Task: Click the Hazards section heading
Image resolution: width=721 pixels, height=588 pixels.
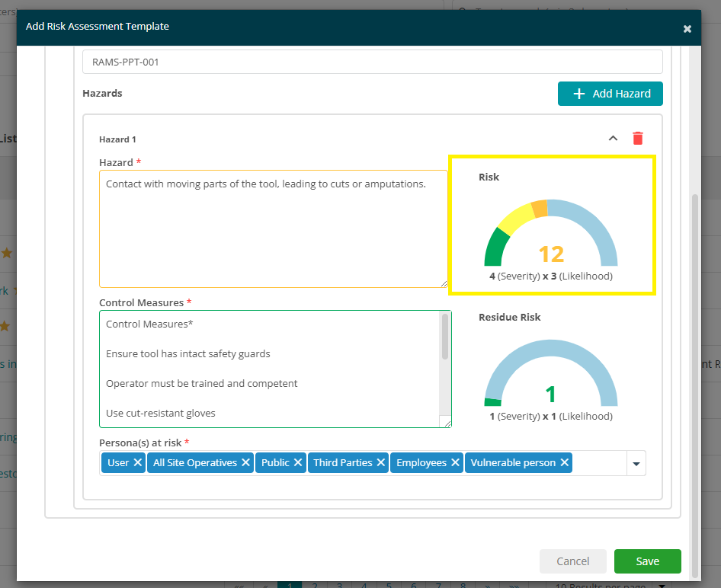Action: coord(103,93)
